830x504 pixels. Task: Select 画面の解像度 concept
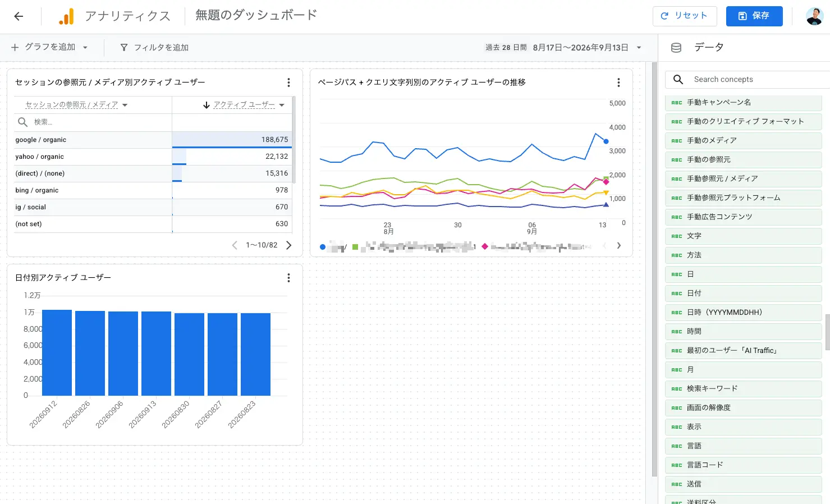[743, 408]
